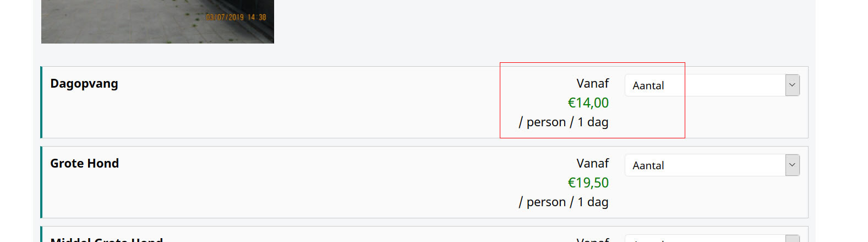The image size is (868, 242).
Task: Click the Vanaf label in Grote Hond row
Action: coord(592,164)
